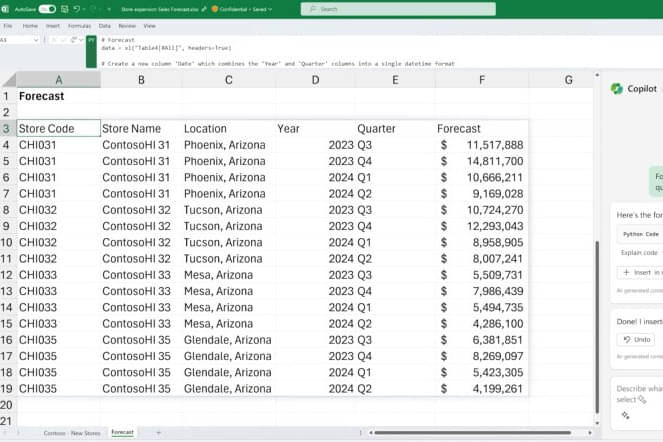Open the Undo history dropdown arrow
663x442 pixels.
[84, 9]
